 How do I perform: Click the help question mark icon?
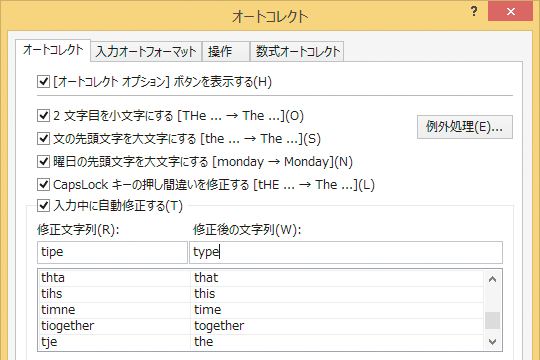click(474, 12)
